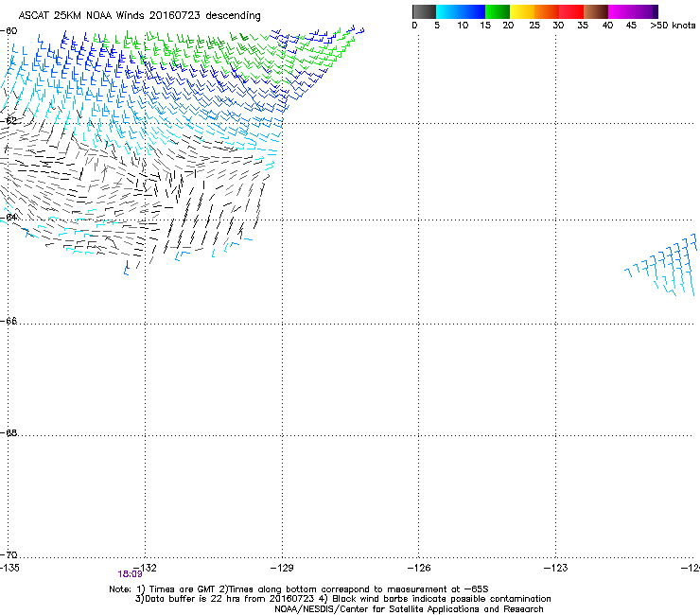This screenshot has height=615, width=700.
Task: Click the "-68" latitude label
Action: (9, 432)
